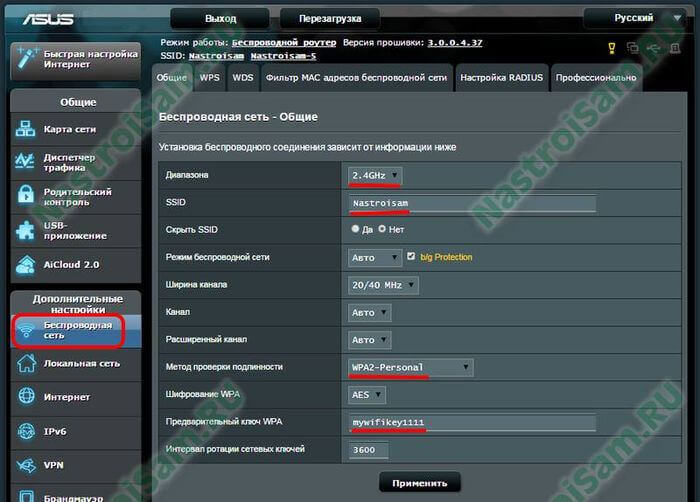Viewport: 700px width, 502px height.
Task: Expand the 2.4GHz band dropdown
Action: (x=375, y=176)
